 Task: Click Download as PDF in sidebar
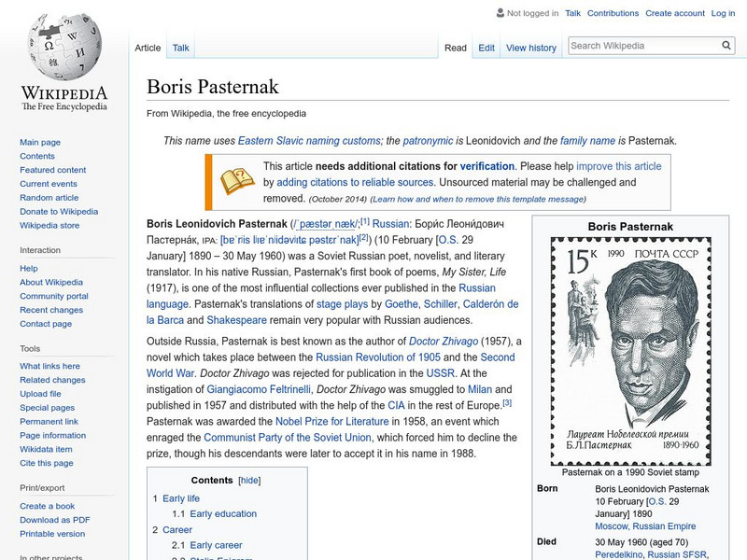[55, 520]
